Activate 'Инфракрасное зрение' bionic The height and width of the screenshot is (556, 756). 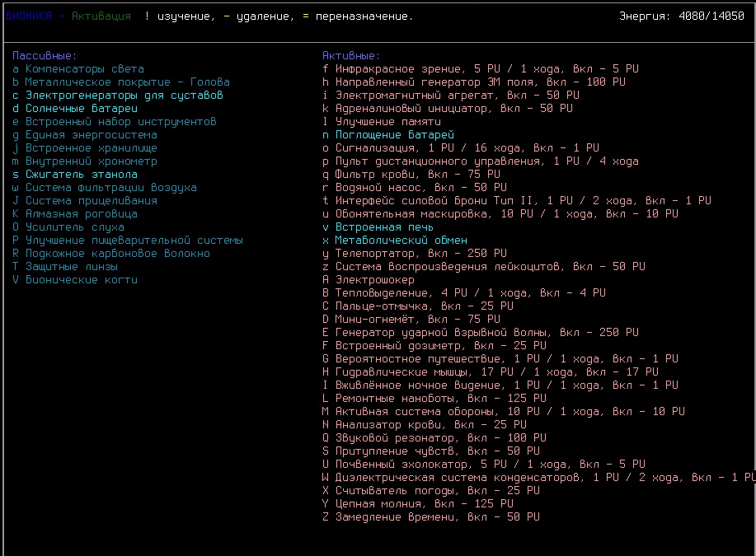click(x=480, y=69)
